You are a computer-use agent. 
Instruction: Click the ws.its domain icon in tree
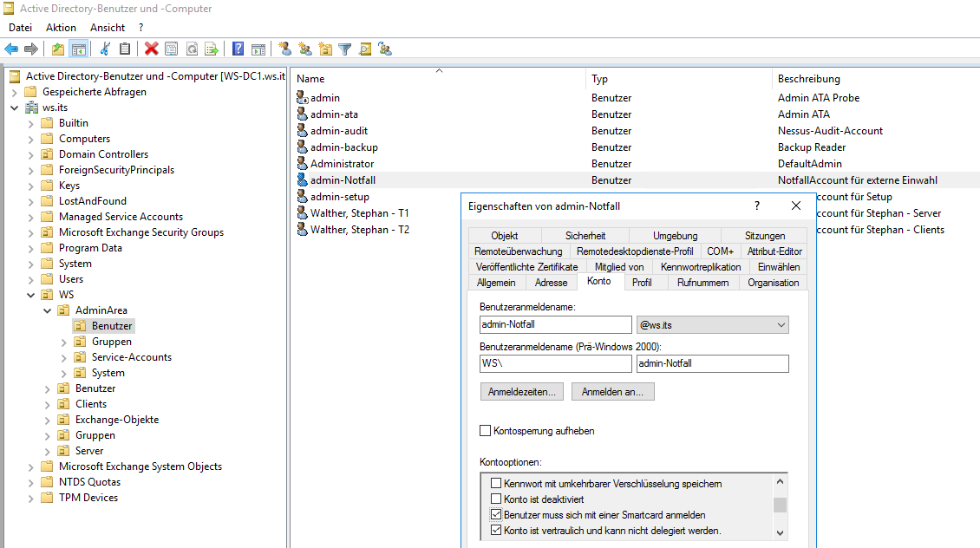[x=31, y=108]
